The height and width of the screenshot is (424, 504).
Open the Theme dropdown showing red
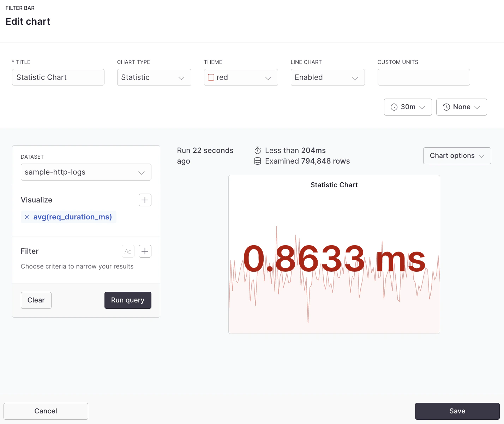(x=241, y=77)
